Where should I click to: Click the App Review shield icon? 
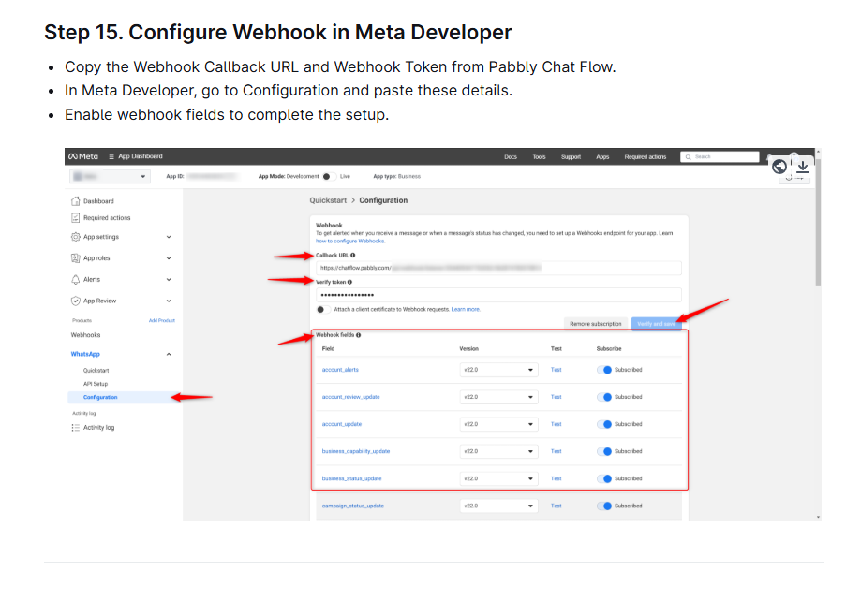(75, 301)
